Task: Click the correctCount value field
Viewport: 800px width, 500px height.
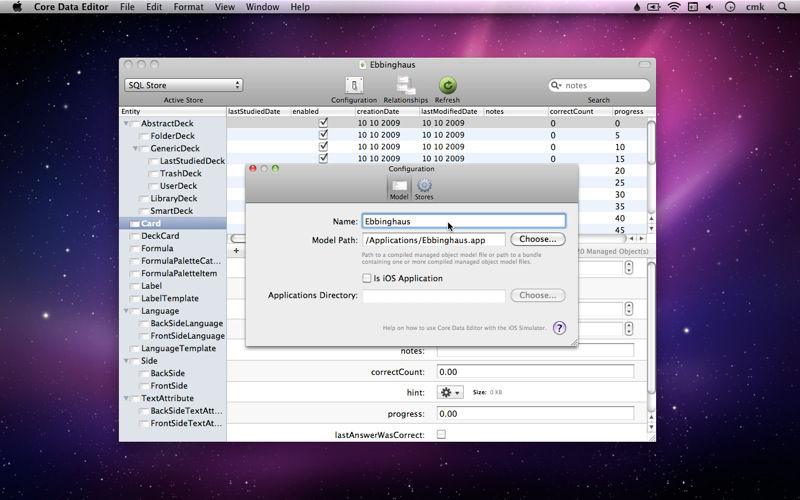Action: 535,371
